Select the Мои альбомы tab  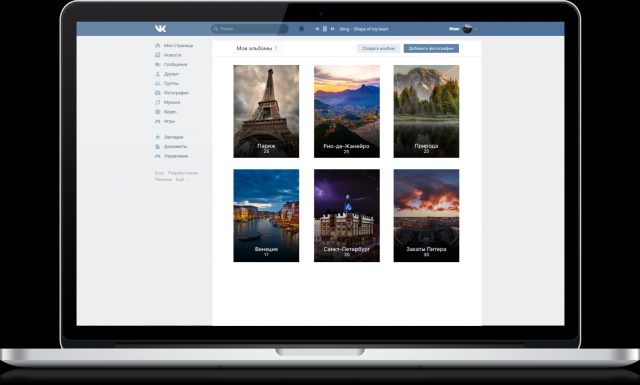coord(257,48)
